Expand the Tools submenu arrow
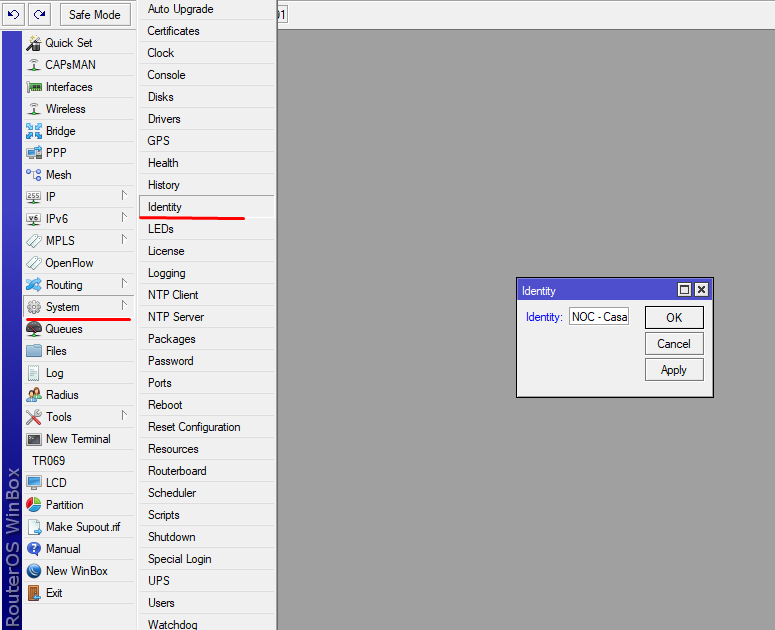Viewport: 775px width, 630px height. (124, 416)
